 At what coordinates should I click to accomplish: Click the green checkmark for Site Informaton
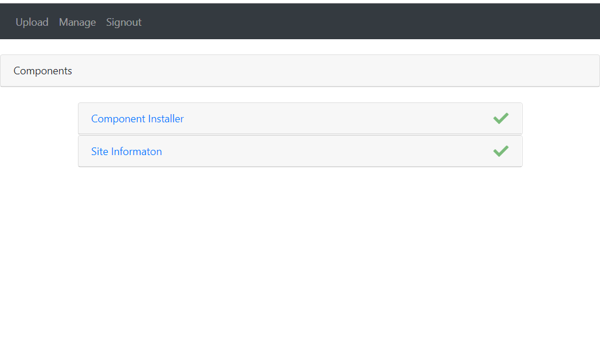click(501, 152)
